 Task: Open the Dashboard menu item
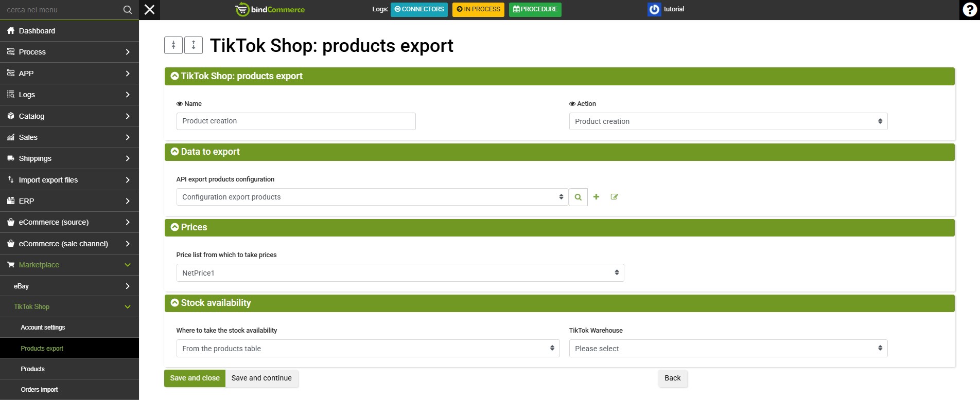point(69,31)
